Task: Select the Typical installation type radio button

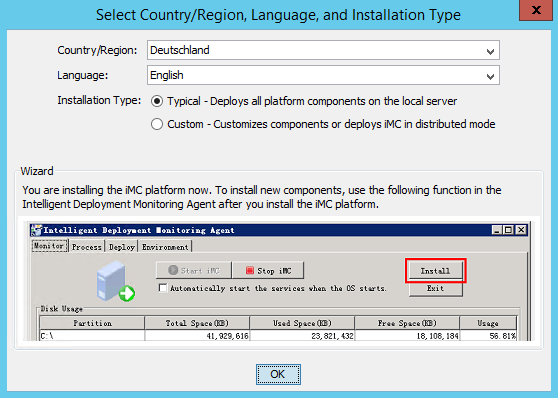Action: [x=157, y=101]
